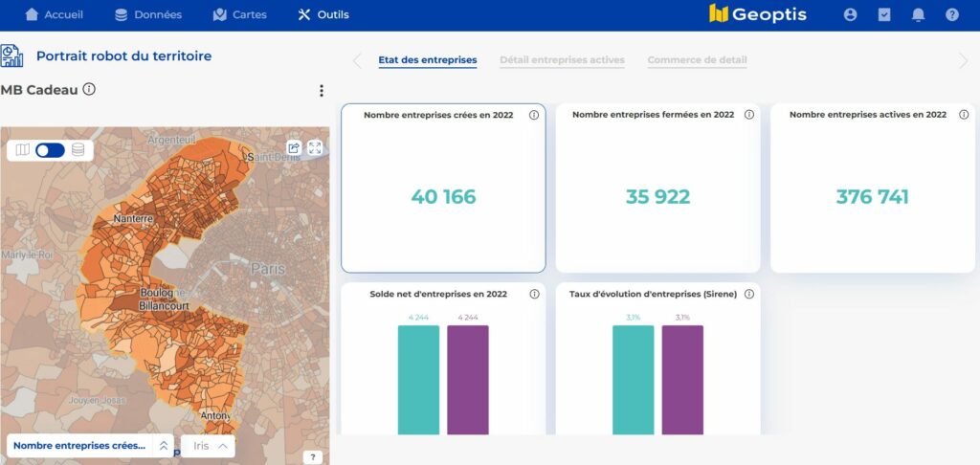The width and height of the screenshot is (980, 465).
Task: Click the Portrait robot report icon
Action: 11,55
